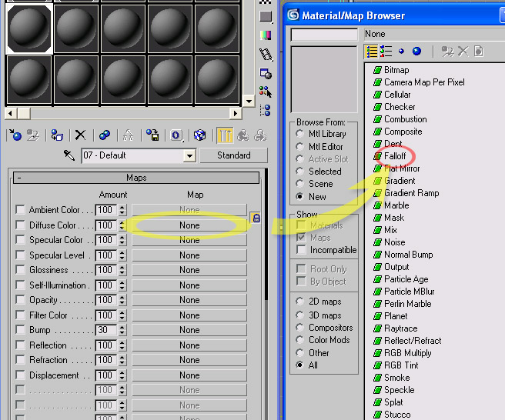Image resolution: width=505 pixels, height=420 pixels.
Task: Choose Noise map from the list
Action: pyautogui.click(x=394, y=242)
